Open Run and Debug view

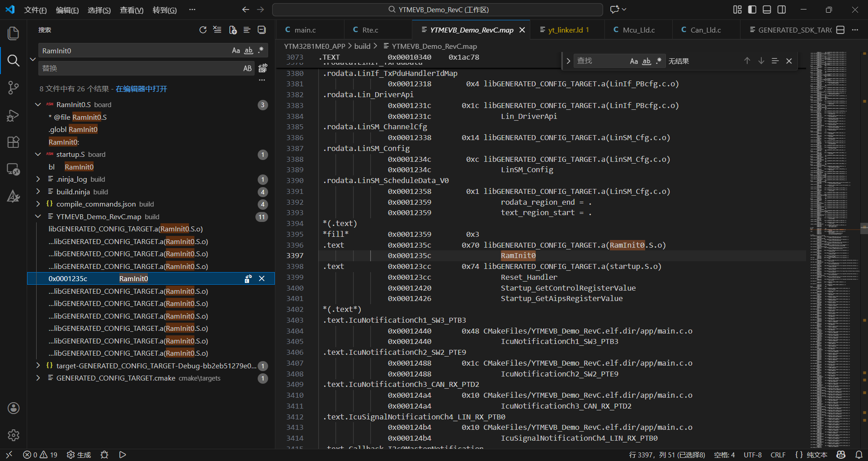pyautogui.click(x=13, y=116)
